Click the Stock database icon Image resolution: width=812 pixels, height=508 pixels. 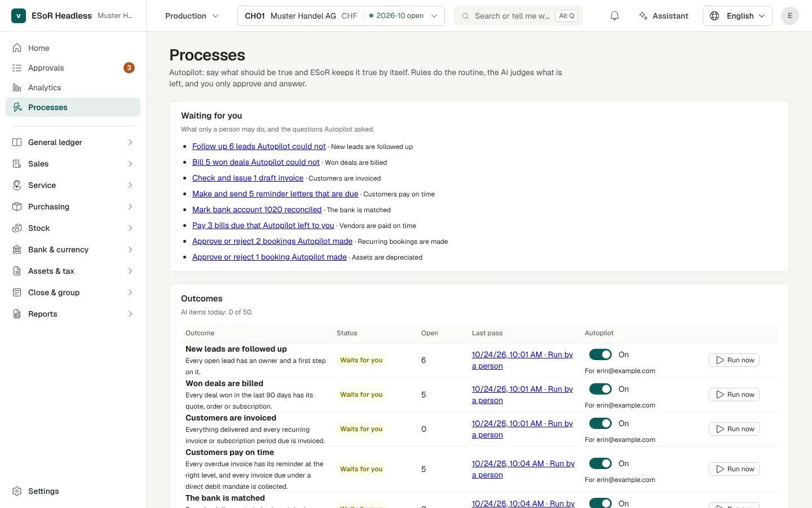(x=17, y=228)
